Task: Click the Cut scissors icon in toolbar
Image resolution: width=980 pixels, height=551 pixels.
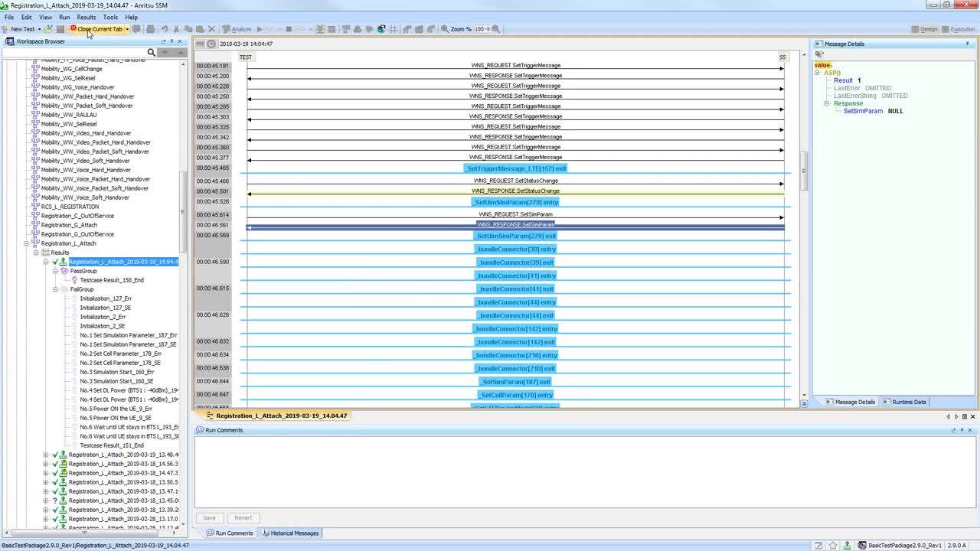Action: (176, 29)
